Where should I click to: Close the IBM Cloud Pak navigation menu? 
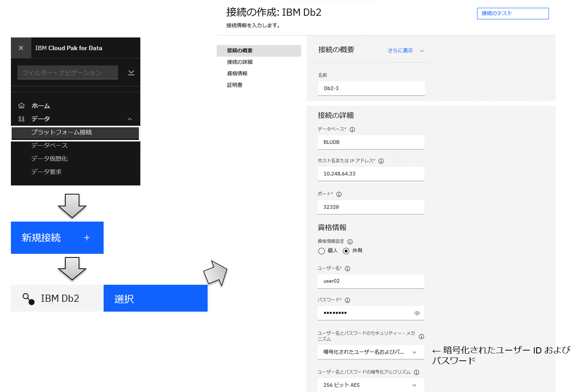[x=21, y=48]
